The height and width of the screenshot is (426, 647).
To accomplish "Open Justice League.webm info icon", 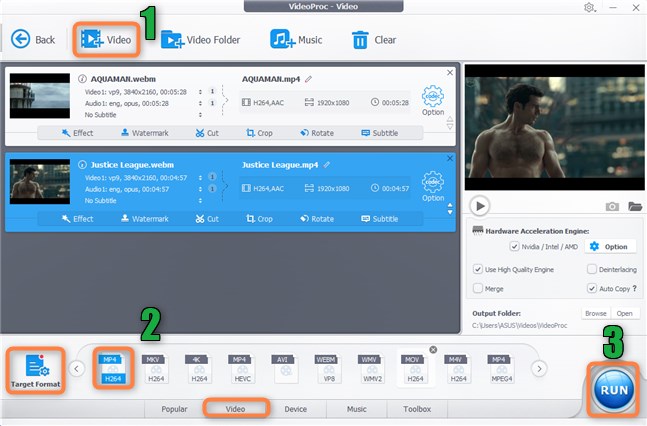I will point(82,164).
